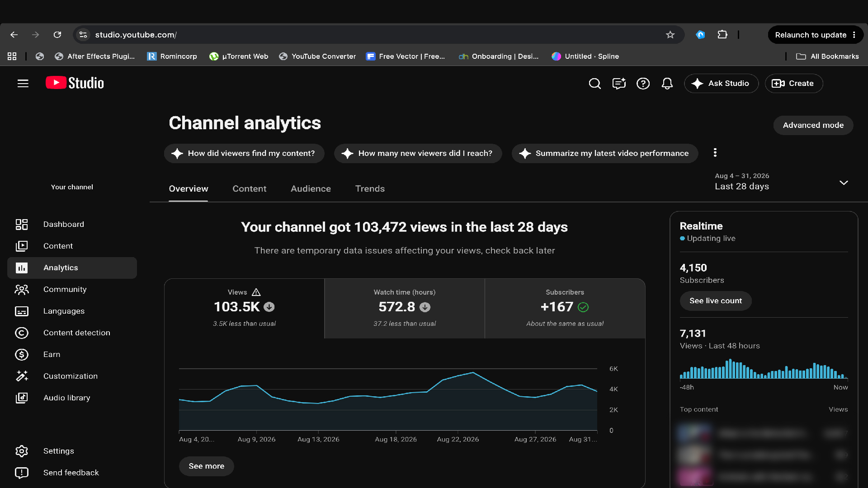Viewport: 868px width, 488px height.
Task: Open the Languages section
Action: tap(72, 311)
